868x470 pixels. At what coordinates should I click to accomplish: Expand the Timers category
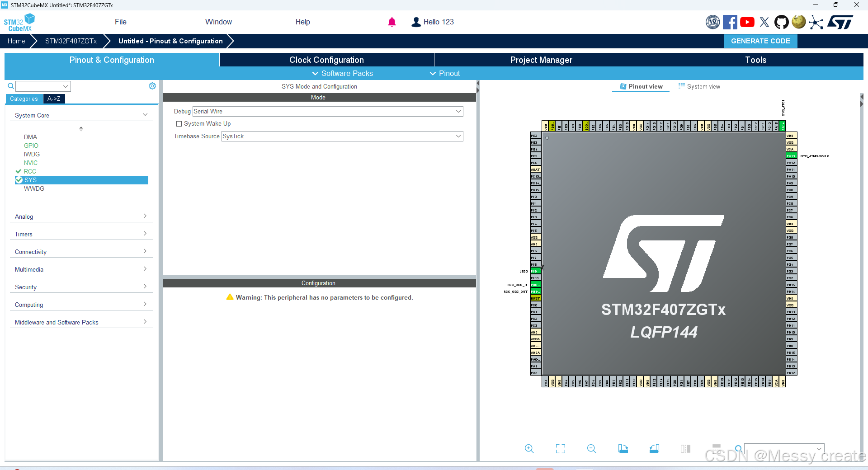click(81, 234)
